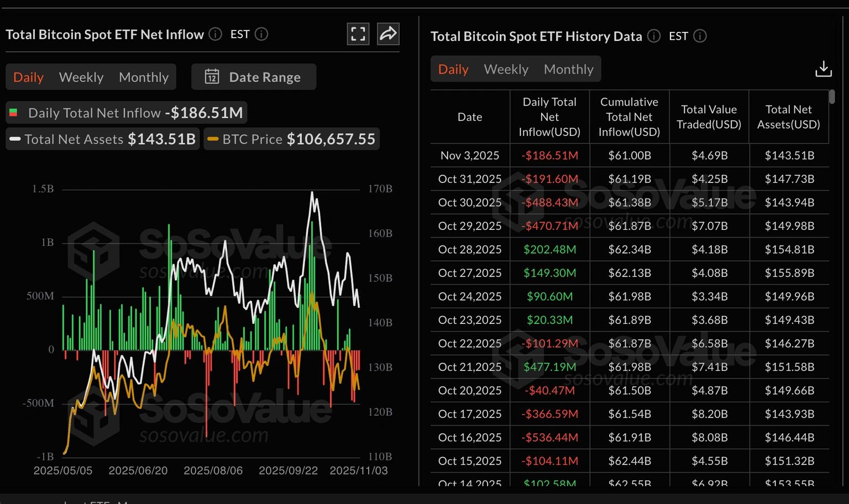Image resolution: width=849 pixels, height=504 pixels.
Task: Open info tooltip beside Net Inflow title
Action: (x=215, y=34)
